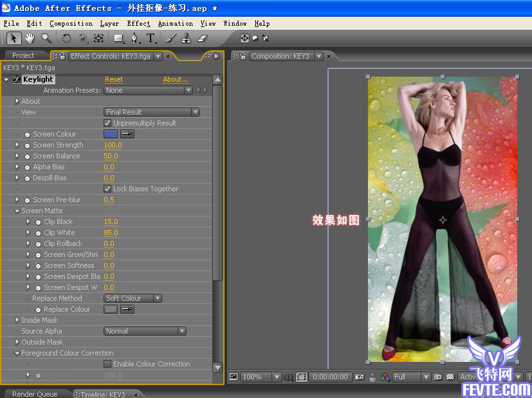Collapse Foreground Colour Correction group
Viewport: 532px width, 398px height.
coord(17,353)
